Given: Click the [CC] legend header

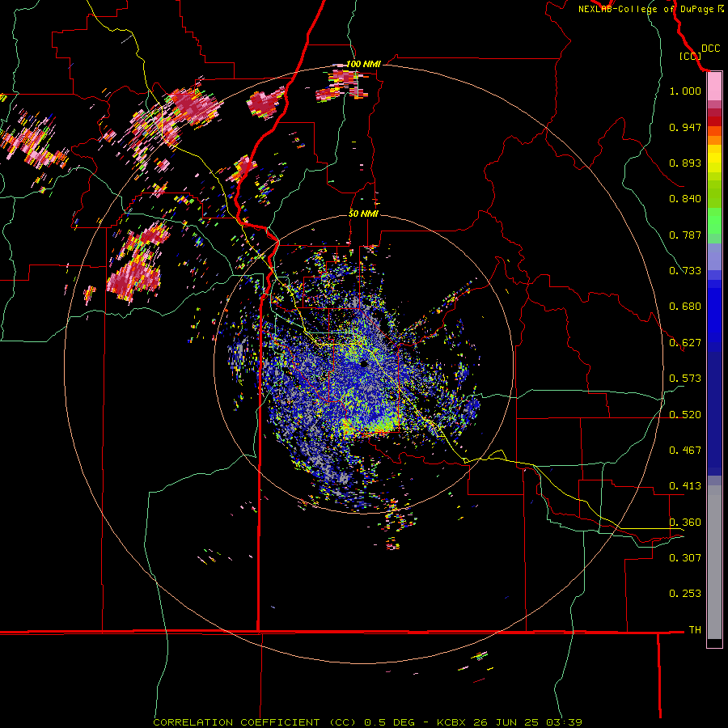Looking at the screenshot, I should tap(691, 56).
